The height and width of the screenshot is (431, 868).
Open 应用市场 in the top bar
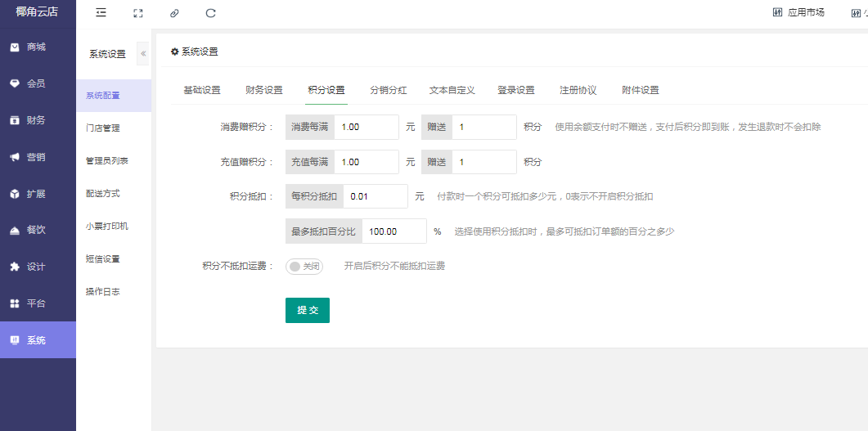point(806,13)
